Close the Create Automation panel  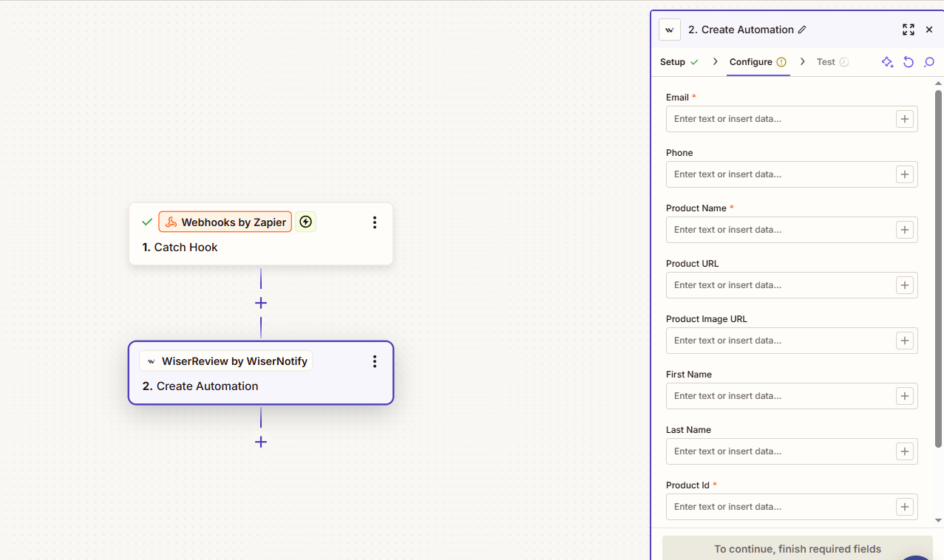click(929, 30)
